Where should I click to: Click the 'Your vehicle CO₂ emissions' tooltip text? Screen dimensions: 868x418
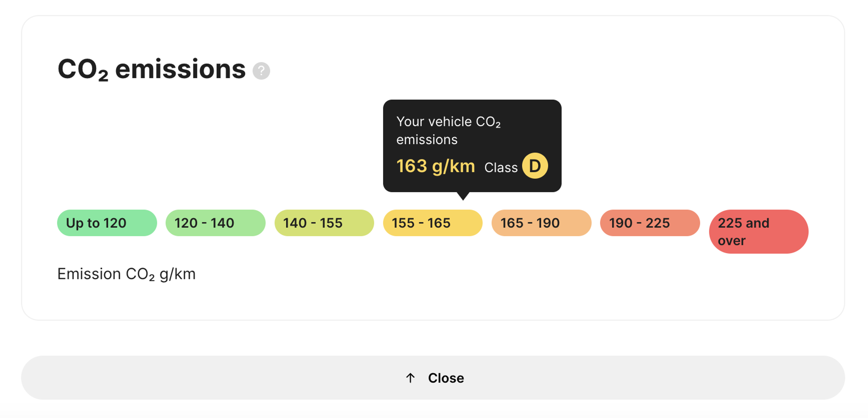tap(448, 130)
